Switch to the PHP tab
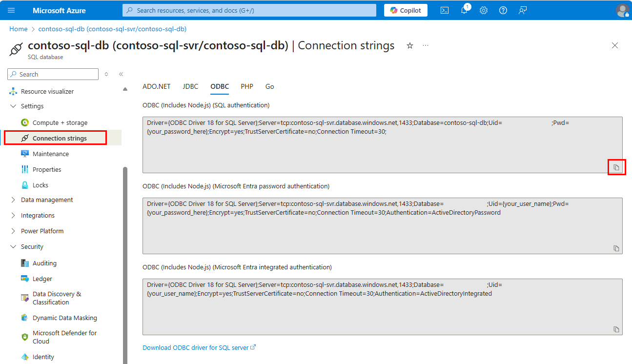Screen dimensions: 632x364 tap(247, 86)
